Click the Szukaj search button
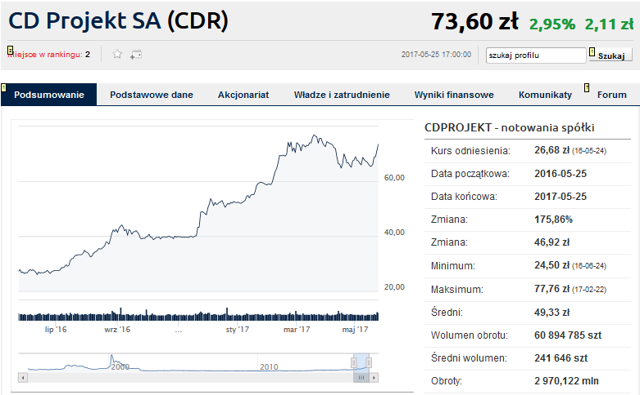The width and height of the screenshot is (640, 395). [x=611, y=55]
